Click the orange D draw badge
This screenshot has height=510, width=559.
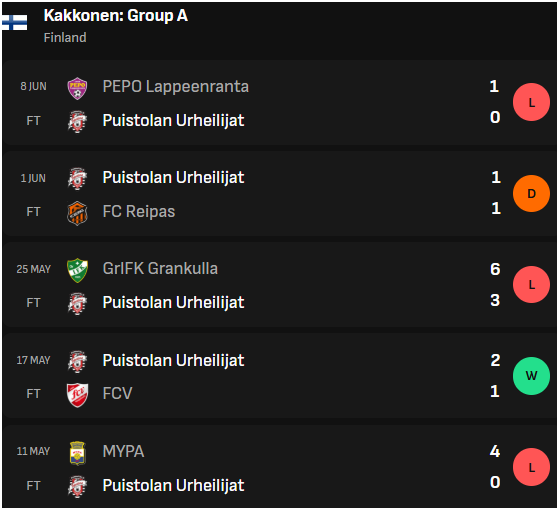[x=531, y=194]
